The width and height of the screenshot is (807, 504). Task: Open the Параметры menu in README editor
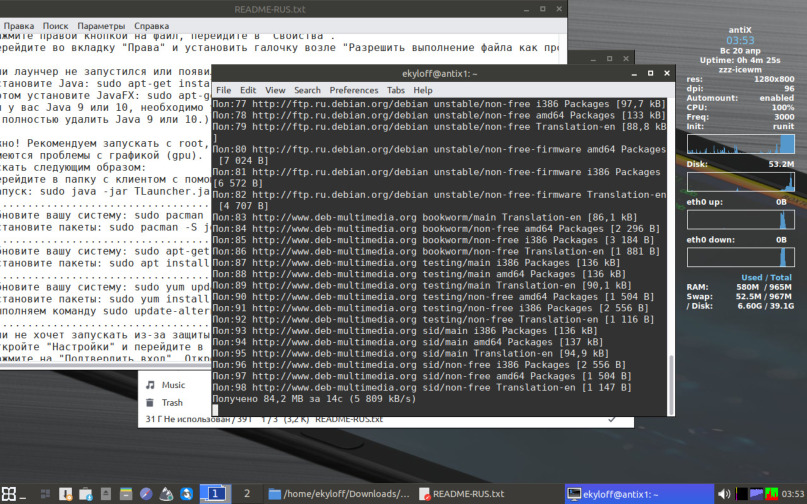pyautogui.click(x=101, y=26)
